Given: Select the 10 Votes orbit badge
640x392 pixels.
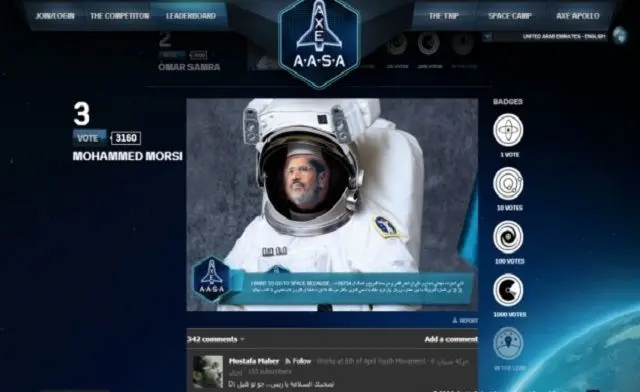Looking at the screenshot, I should point(508,183).
